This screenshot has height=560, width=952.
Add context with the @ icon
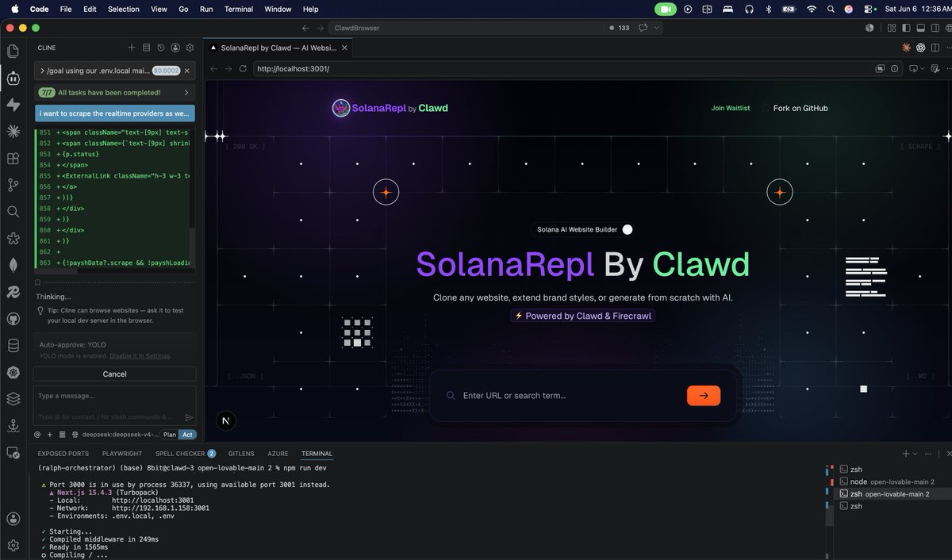coord(37,435)
